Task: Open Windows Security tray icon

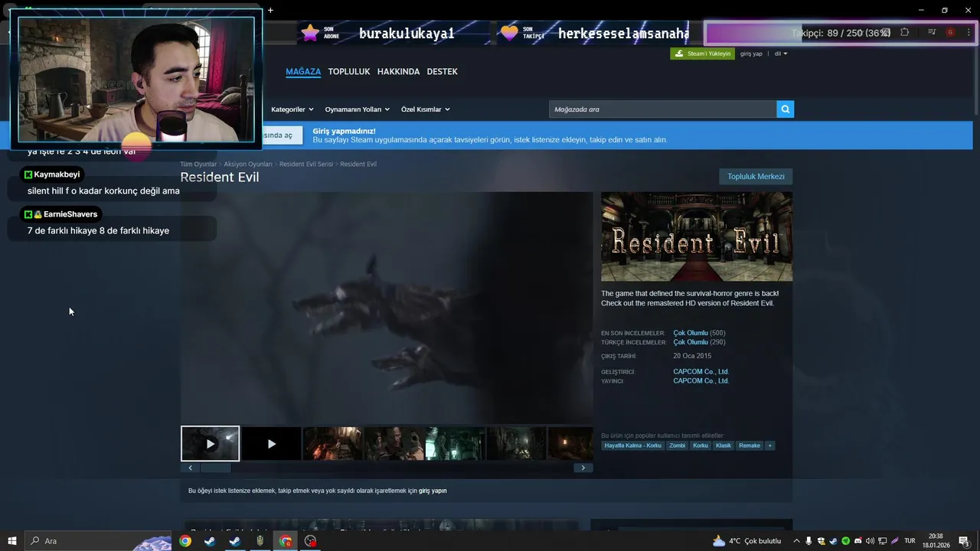Action: pos(821,541)
